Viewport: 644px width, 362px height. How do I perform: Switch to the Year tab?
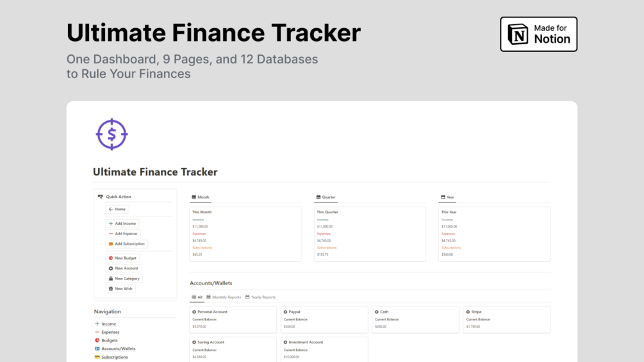[448, 197]
